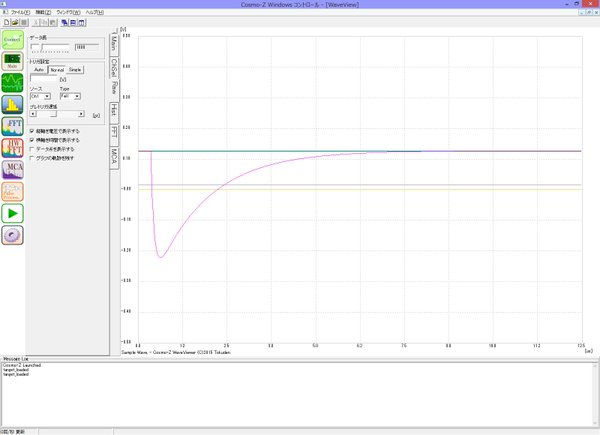The width and height of the screenshot is (600, 435).
Task: Select the Single trigger mode button
Action: [x=75, y=69]
